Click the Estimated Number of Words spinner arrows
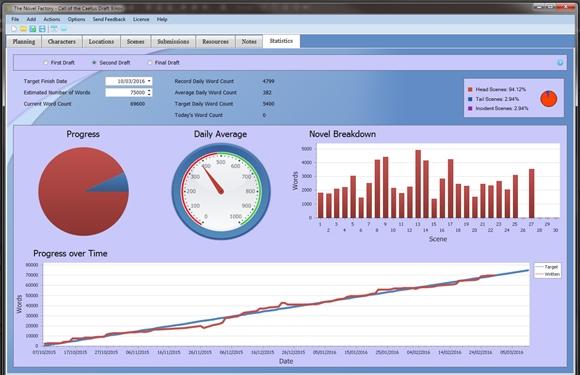The height and width of the screenshot is (375, 580). (149, 92)
